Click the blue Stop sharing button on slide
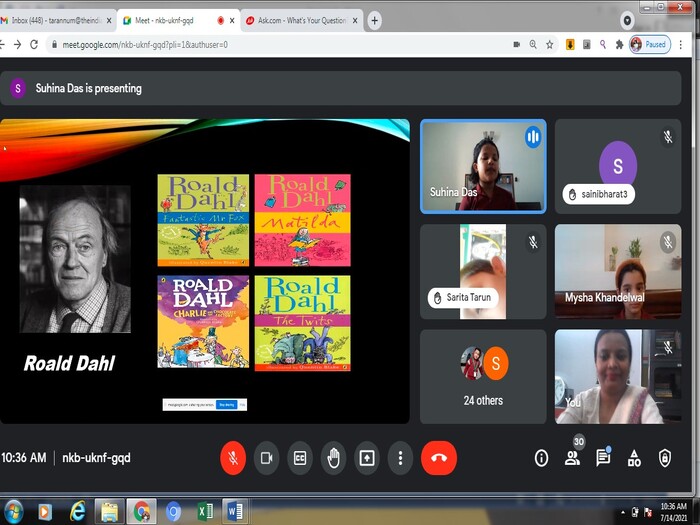The width and height of the screenshot is (700, 525). coord(226,404)
